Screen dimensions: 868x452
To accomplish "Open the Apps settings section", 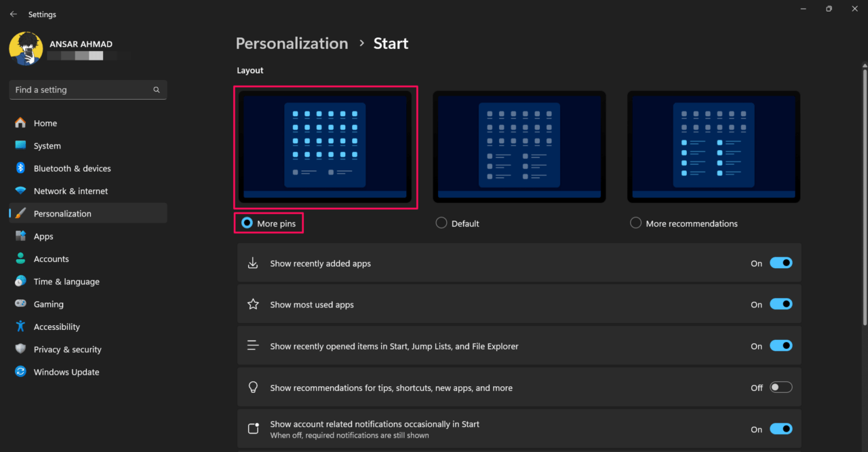I will [43, 236].
